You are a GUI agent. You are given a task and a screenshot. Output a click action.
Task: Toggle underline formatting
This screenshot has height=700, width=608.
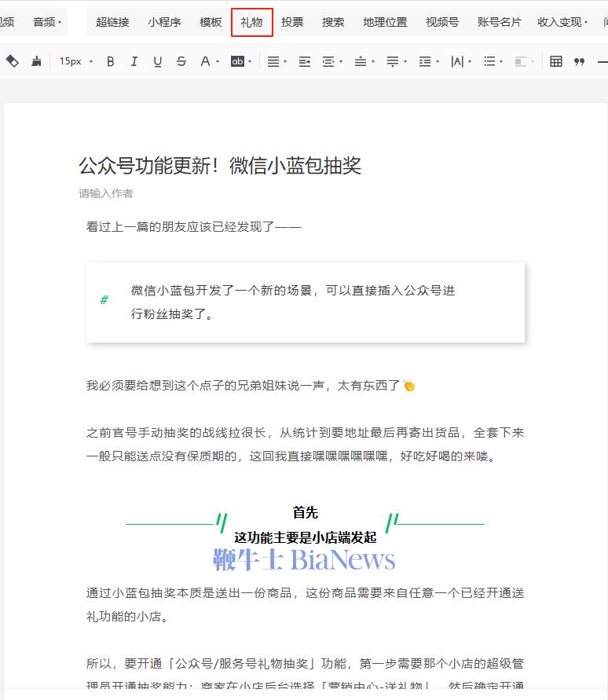tap(158, 61)
